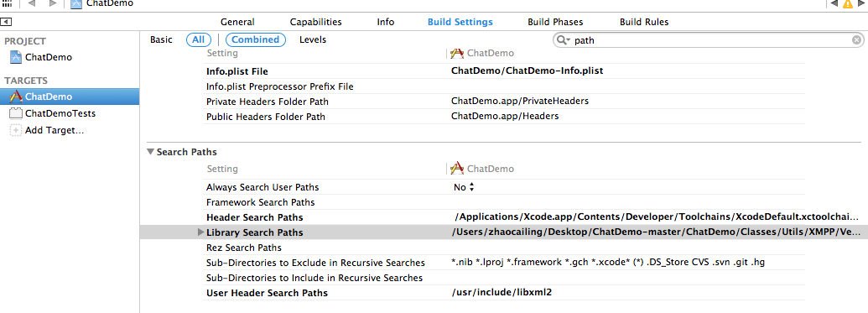Switch to the Basic settings filter
868x313 pixels.
[161, 39]
